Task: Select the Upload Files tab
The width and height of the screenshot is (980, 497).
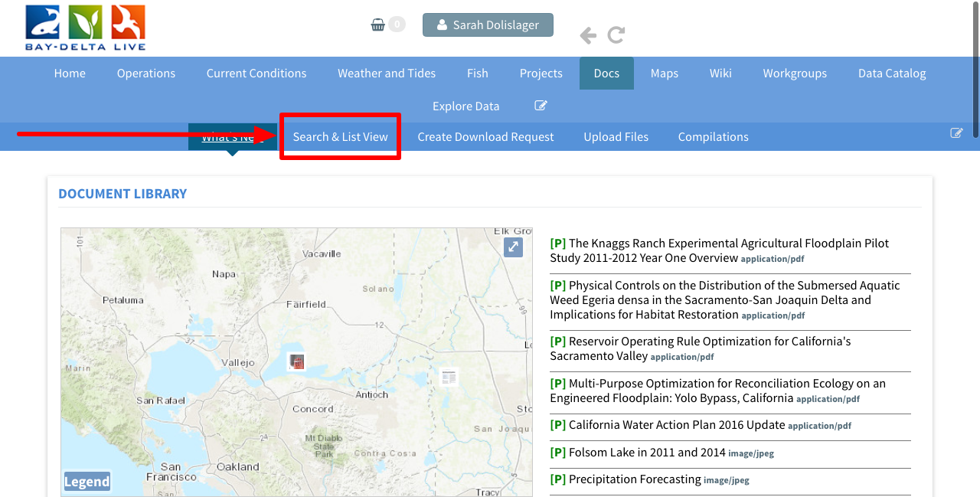Action: [x=616, y=137]
